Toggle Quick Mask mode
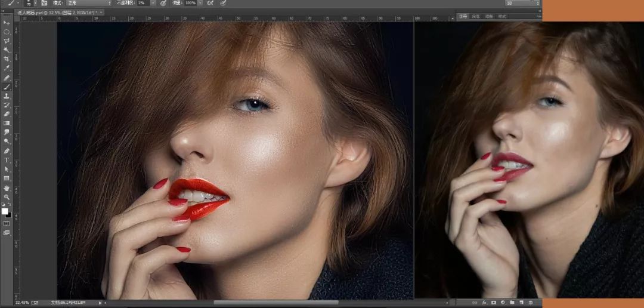 (x=6, y=224)
